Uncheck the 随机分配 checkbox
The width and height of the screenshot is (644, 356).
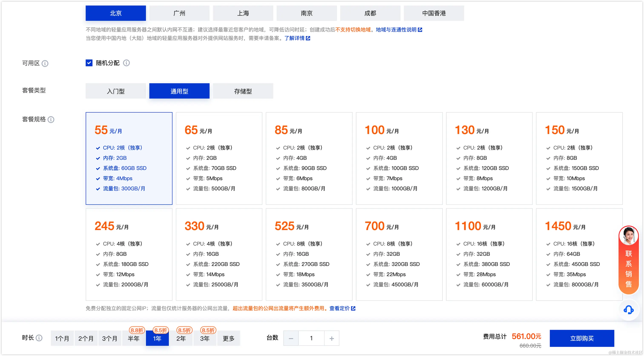click(x=89, y=63)
